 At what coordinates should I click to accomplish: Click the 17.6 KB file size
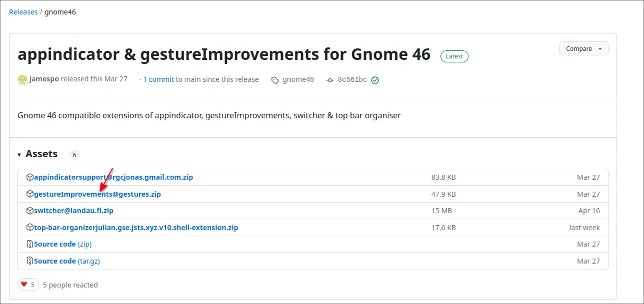coord(443,228)
